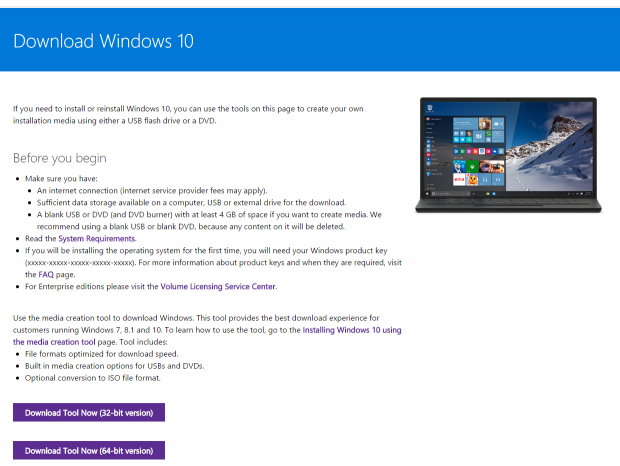Screen dimensions: 620x466
Task: Click 'Optional conversion to ISO file format' text
Action: (93, 377)
